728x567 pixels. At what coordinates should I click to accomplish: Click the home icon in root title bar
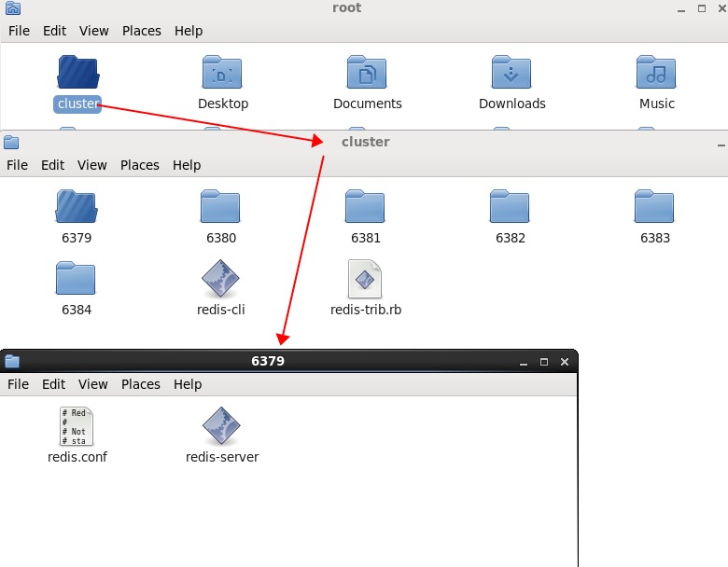click(12, 7)
